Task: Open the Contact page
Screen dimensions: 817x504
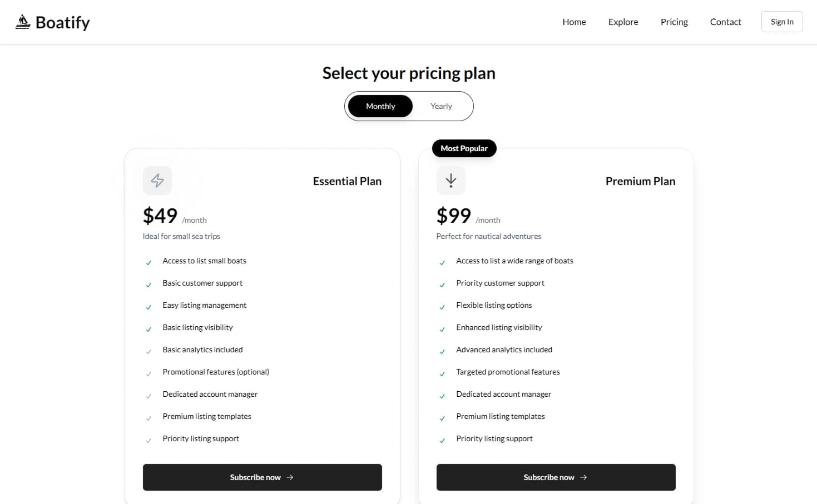Action: [x=725, y=22]
